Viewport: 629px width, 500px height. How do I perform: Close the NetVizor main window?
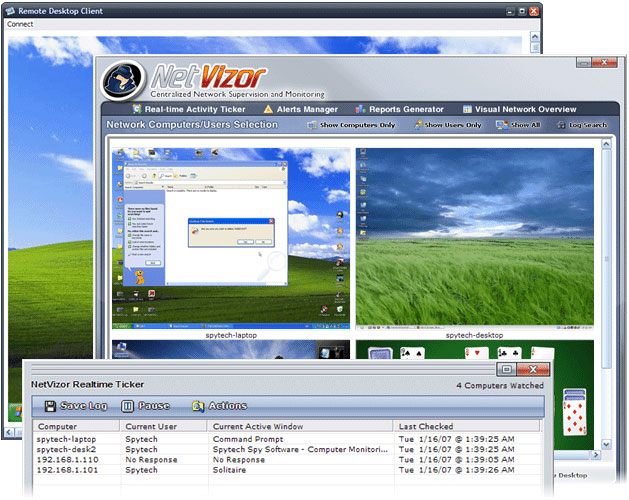(605, 63)
